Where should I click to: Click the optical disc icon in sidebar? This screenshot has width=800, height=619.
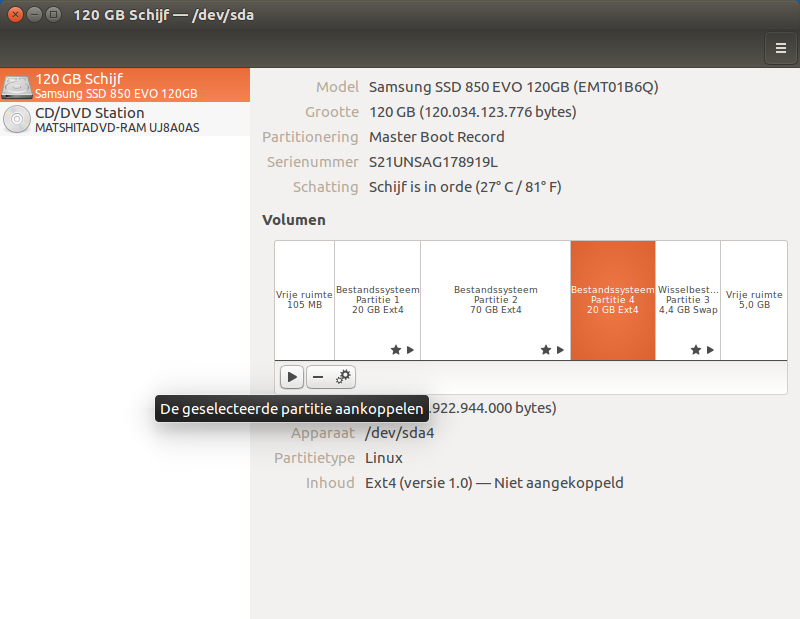[17, 120]
